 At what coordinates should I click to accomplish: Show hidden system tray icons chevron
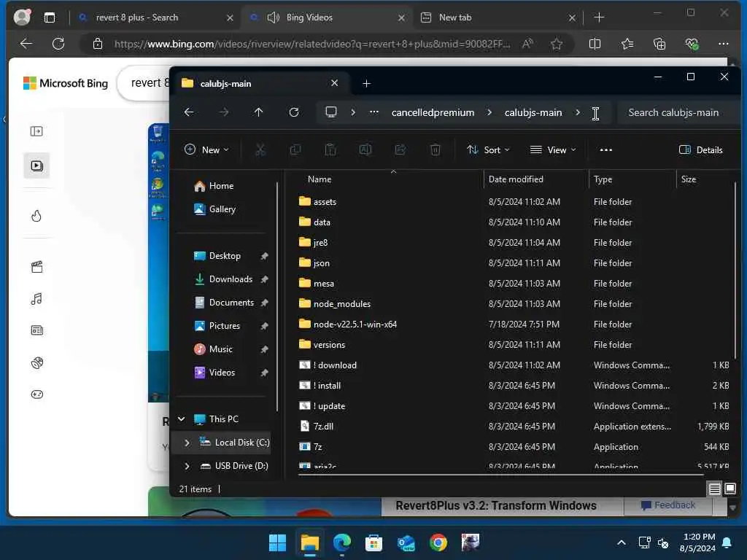pos(622,542)
